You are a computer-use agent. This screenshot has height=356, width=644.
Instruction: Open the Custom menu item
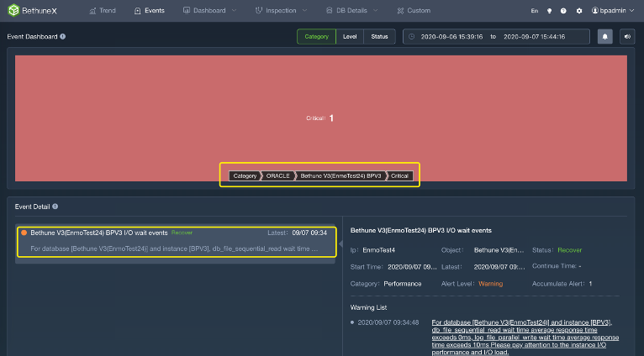click(x=413, y=11)
